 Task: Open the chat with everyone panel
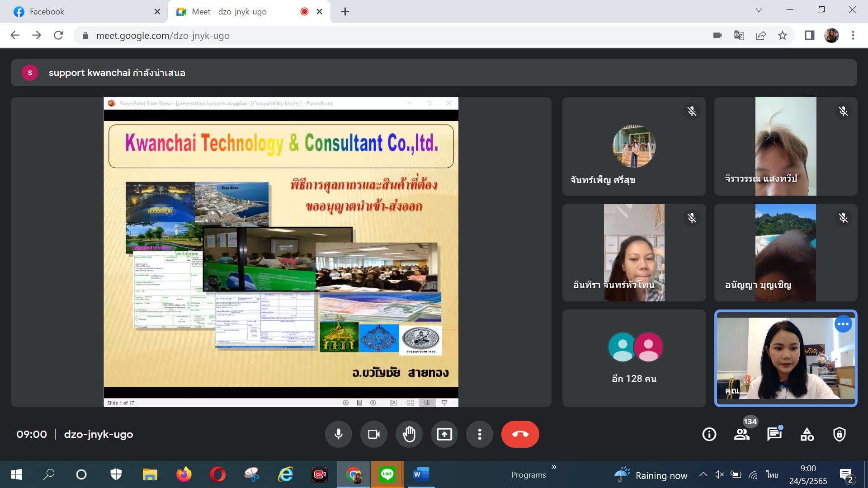point(774,434)
